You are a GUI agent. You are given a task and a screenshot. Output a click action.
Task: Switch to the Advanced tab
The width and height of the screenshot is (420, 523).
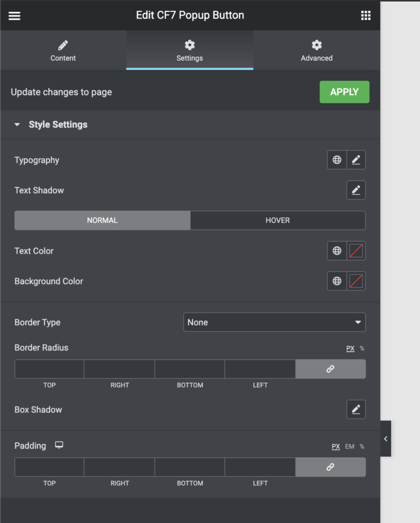pos(317,50)
